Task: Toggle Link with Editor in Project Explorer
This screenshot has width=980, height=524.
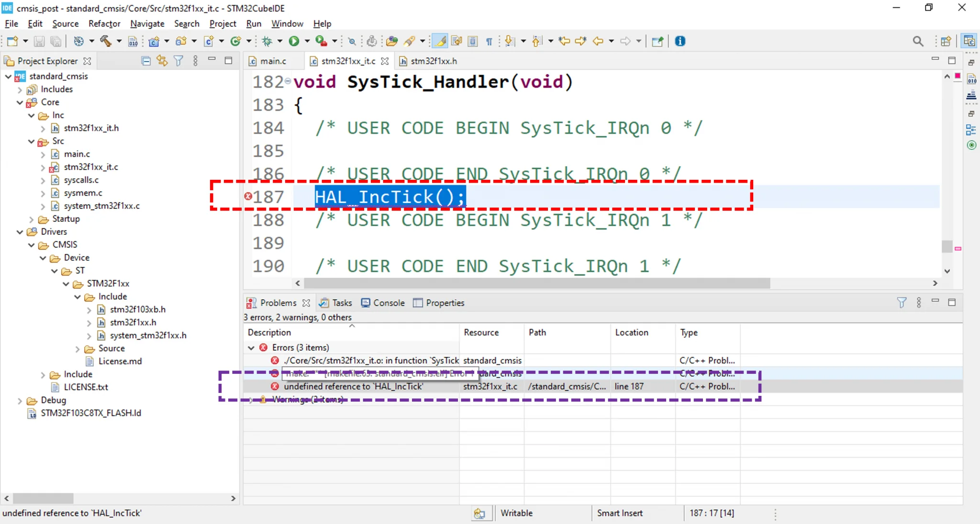Action: pos(162,61)
